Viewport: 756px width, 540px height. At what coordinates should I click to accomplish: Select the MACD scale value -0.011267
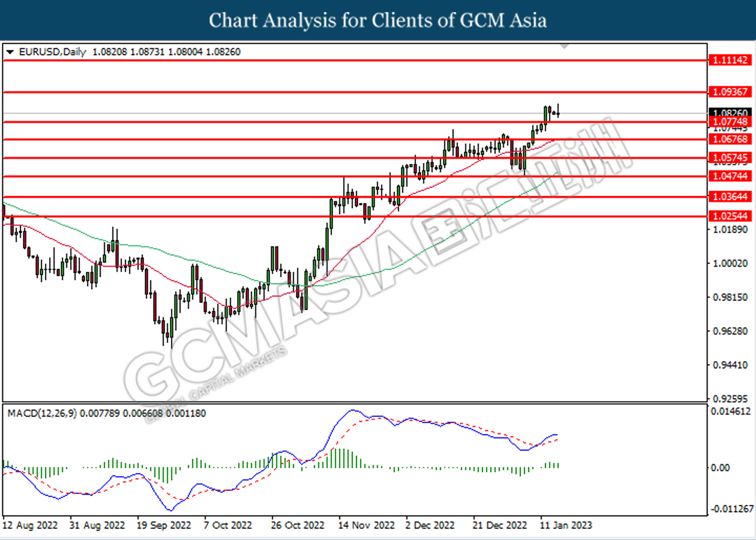tap(732, 509)
